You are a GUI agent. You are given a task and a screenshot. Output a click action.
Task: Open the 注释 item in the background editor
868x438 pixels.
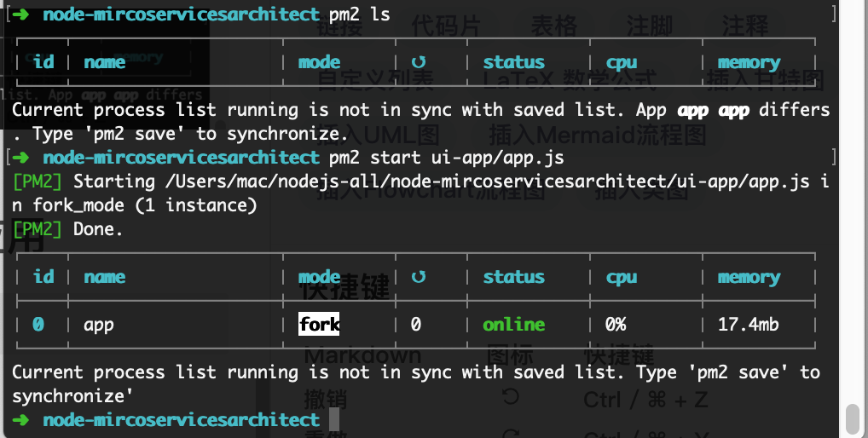pos(744,26)
